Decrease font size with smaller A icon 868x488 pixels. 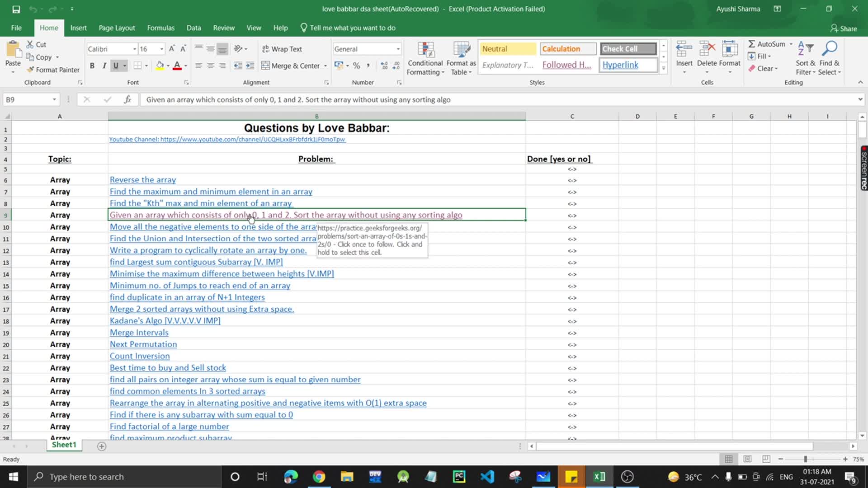pyautogui.click(x=183, y=49)
